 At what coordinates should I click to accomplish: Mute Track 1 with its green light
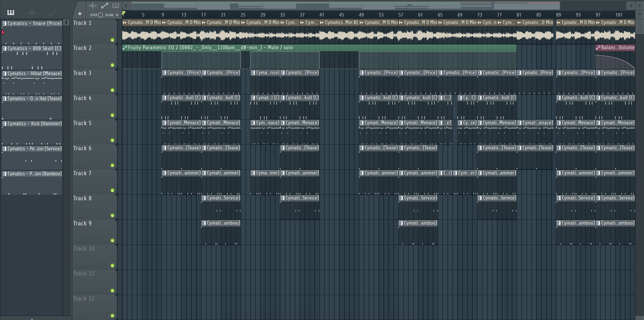click(x=113, y=40)
